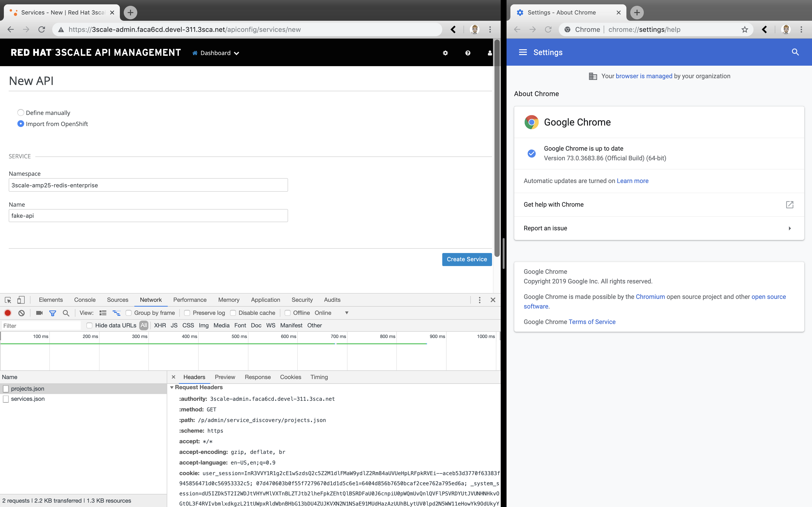Open the DevTools inspect element picker
Screen dimensions: 812x507
pyautogui.click(x=8, y=300)
